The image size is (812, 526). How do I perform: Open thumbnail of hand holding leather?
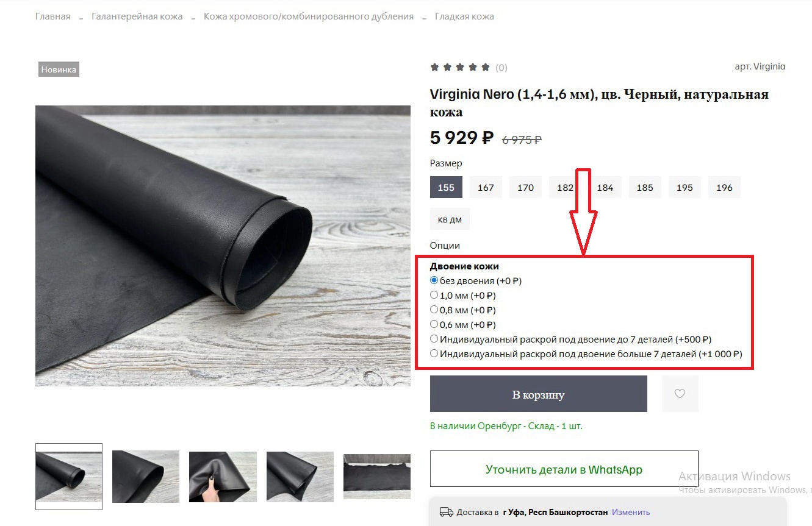point(223,477)
